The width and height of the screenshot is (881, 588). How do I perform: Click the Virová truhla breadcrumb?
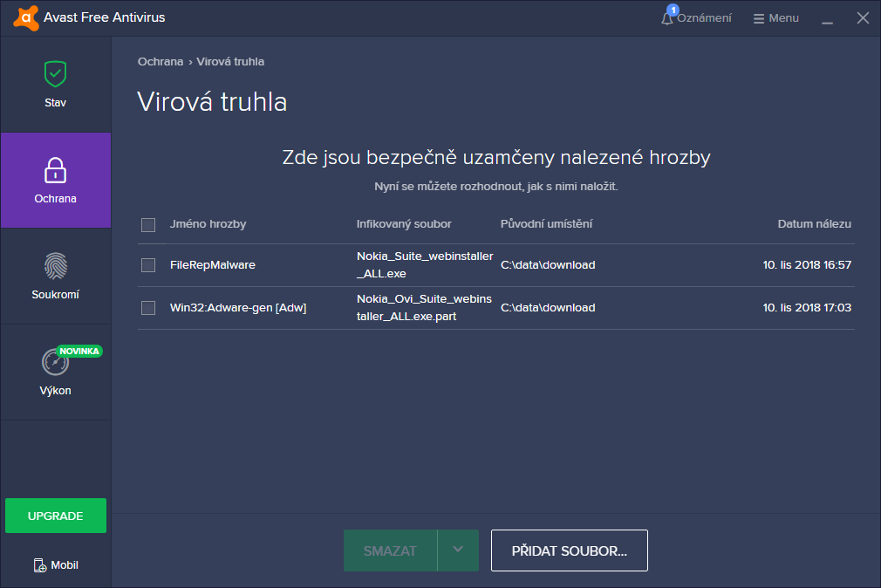[230, 61]
